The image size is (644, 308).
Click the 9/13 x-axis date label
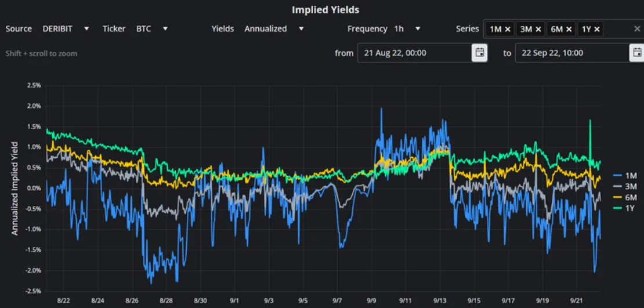click(x=440, y=301)
